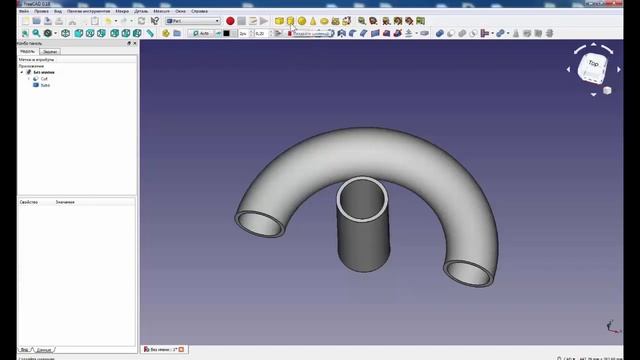Create a torus solid with the yellow torus icon

(x=324, y=21)
